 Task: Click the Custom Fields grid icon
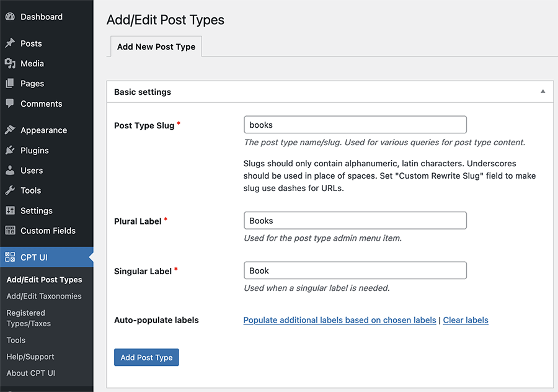pos(10,230)
